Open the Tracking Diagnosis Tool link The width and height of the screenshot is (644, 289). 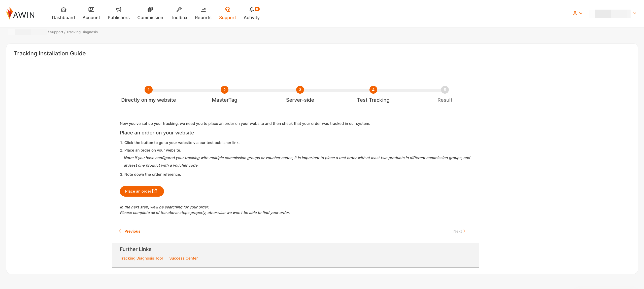coord(141,258)
